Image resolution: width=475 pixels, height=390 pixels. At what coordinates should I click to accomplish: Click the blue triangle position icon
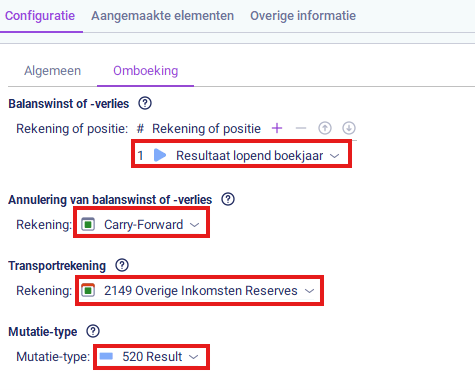160,155
